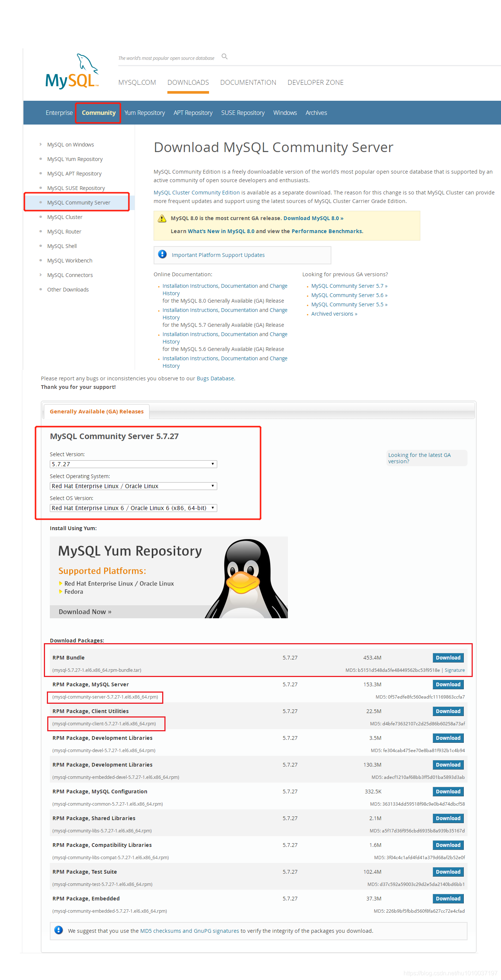Click the mysql-community-server-5.7.27-1.el6.x86_64.rpm filename
Viewport: 501px width, 980px height.
pos(105,697)
